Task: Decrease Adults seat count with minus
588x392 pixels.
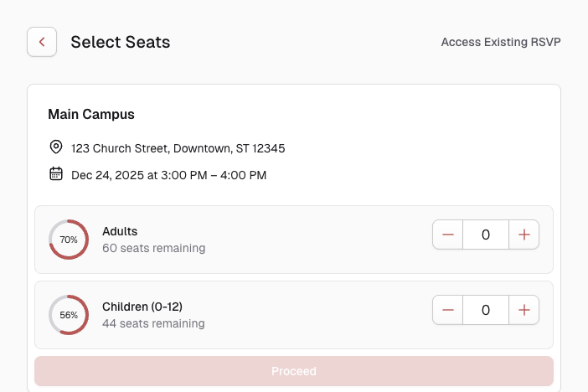Action: click(x=448, y=235)
